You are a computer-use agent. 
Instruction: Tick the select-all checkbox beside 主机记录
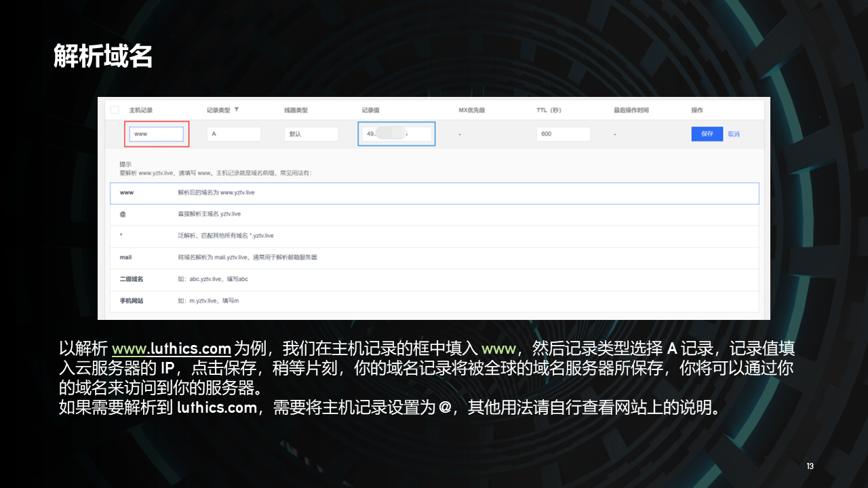115,110
